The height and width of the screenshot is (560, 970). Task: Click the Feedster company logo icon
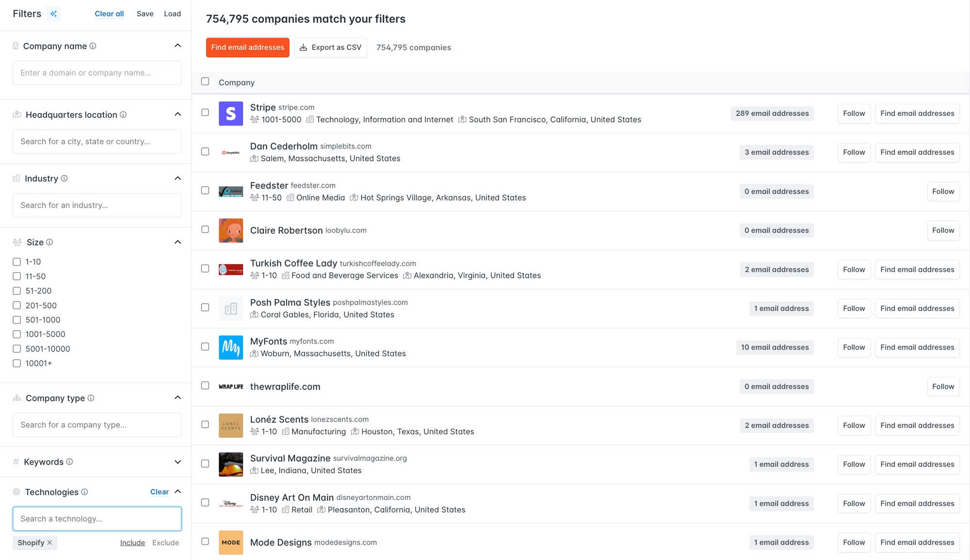[x=232, y=191]
